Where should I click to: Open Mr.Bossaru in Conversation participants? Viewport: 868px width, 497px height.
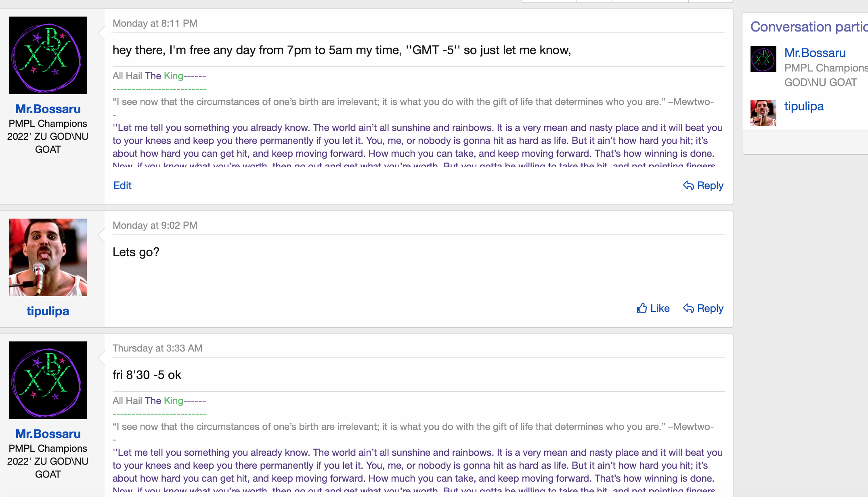tap(815, 53)
